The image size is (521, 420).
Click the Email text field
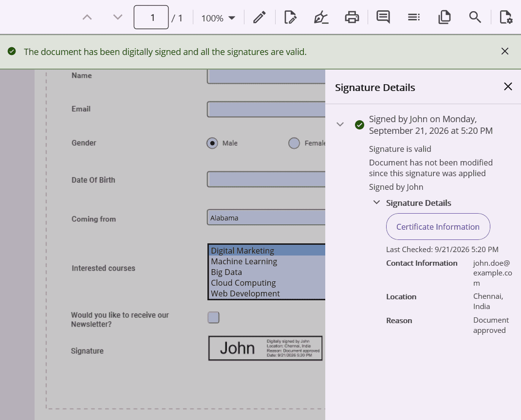pyautogui.click(x=266, y=109)
